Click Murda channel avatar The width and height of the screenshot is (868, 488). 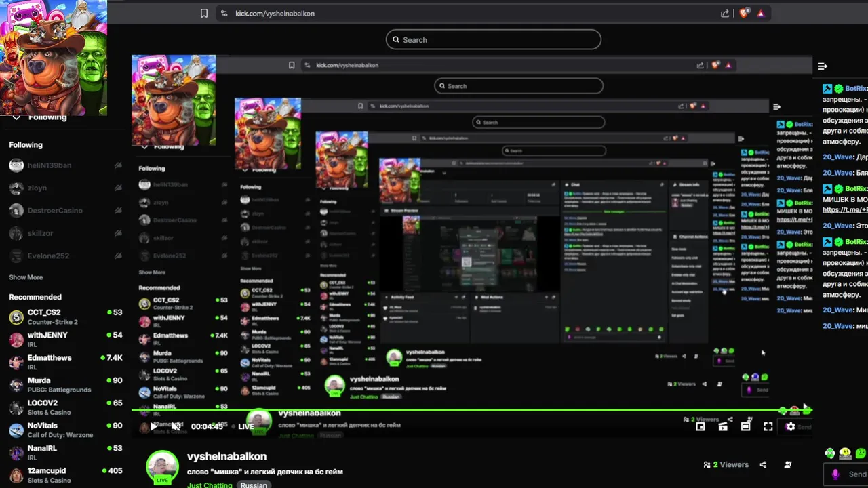click(16, 385)
